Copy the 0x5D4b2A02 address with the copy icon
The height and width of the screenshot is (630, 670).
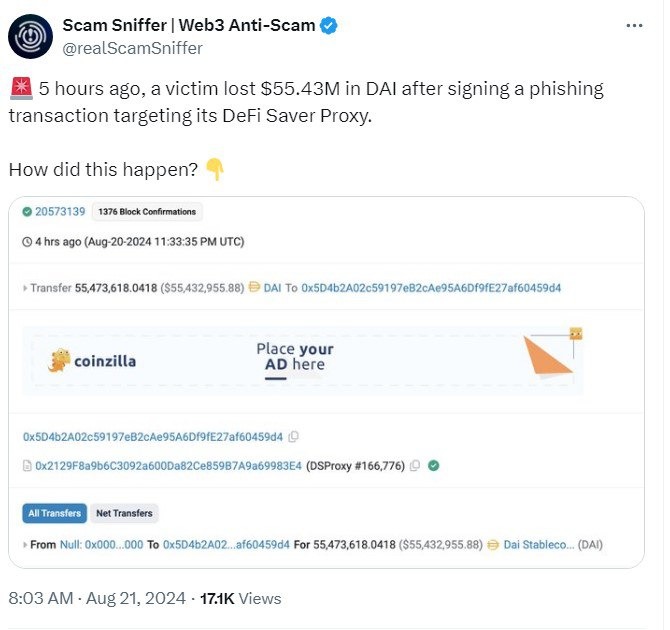point(294,437)
